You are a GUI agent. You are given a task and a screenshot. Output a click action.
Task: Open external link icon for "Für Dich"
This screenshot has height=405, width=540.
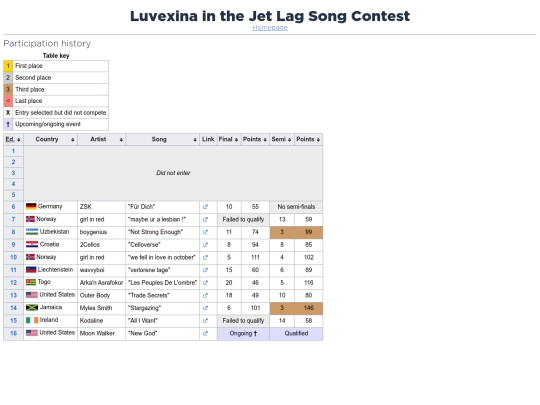click(205, 207)
